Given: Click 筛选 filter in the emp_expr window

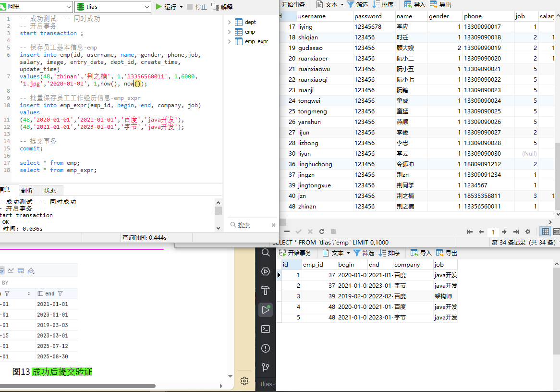Looking at the screenshot, I should tap(364, 253).
